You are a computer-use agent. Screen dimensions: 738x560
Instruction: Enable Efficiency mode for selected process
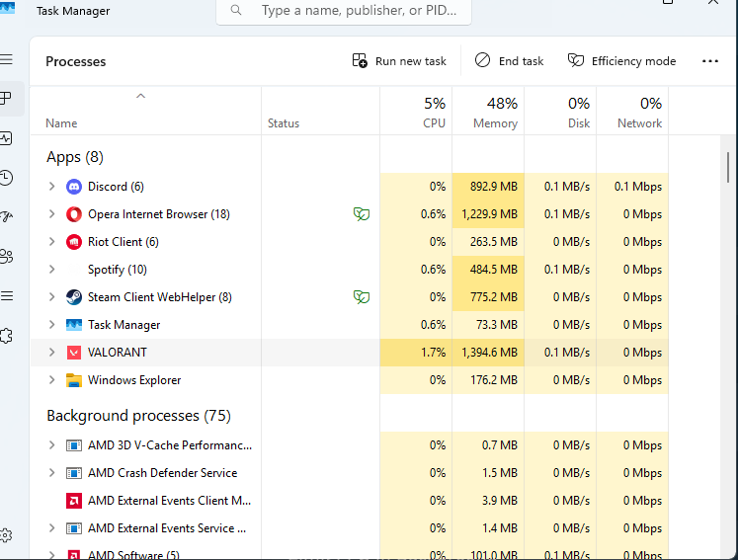(x=621, y=61)
